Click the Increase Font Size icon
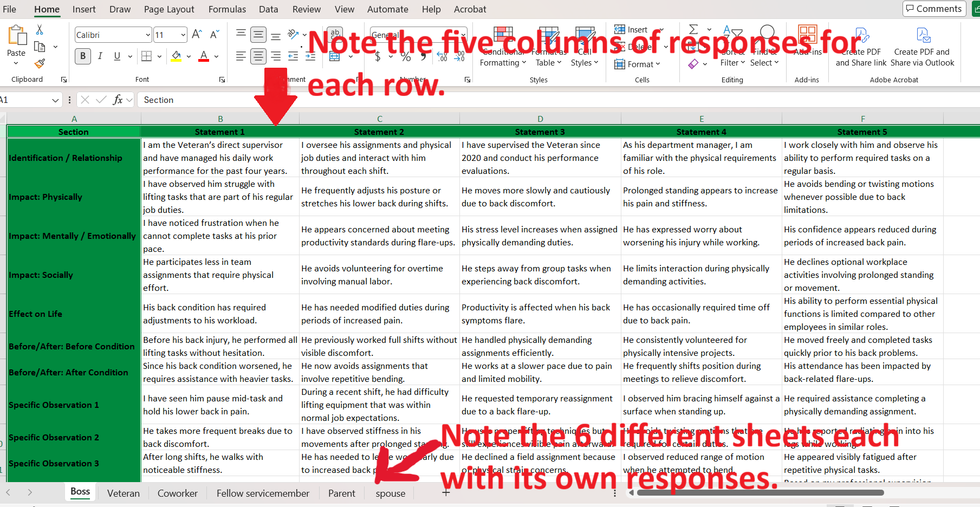This screenshot has height=507, width=980. click(x=197, y=35)
